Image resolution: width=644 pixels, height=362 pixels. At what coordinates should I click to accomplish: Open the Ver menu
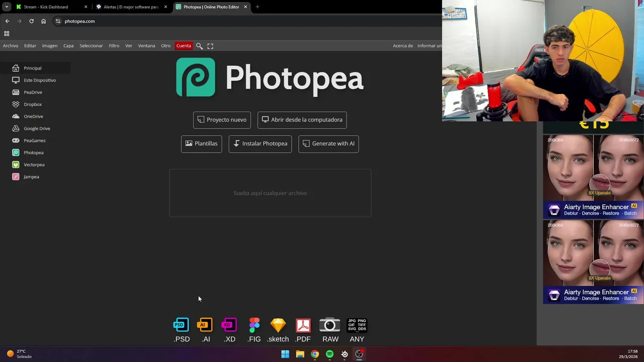pyautogui.click(x=129, y=46)
